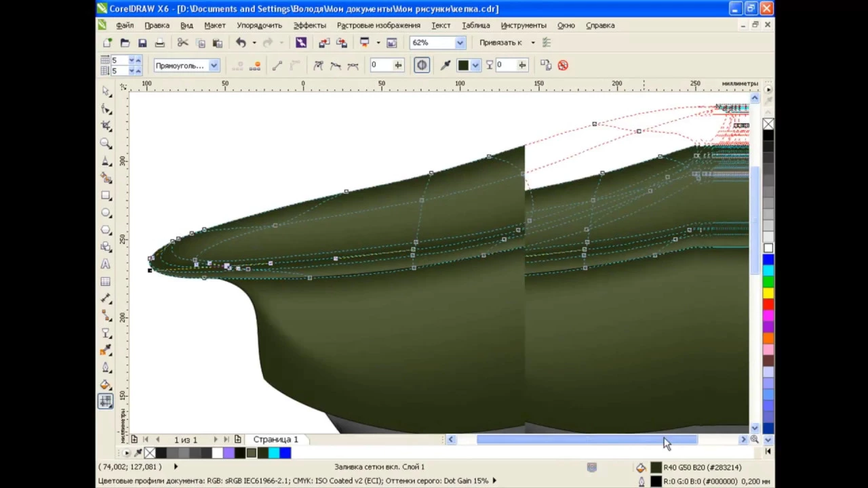Select the Dimension tool
This screenshot has width=868, height=488.
pyautogui.click(x=106, y=299)
